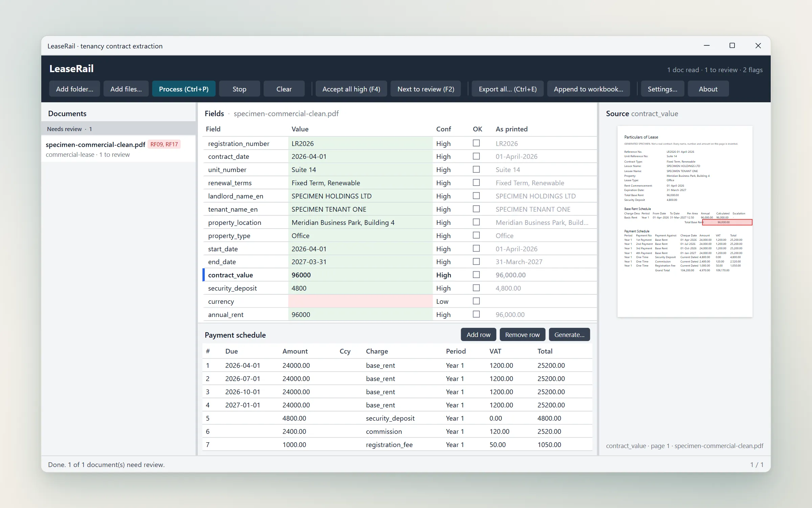
Task: Click the 'Done. 1 of 1 document(s) need review.' status
Action: (x=106, y=465)
